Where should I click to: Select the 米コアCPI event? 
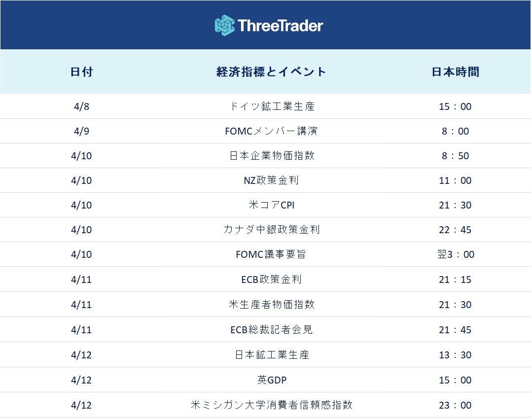272,205
